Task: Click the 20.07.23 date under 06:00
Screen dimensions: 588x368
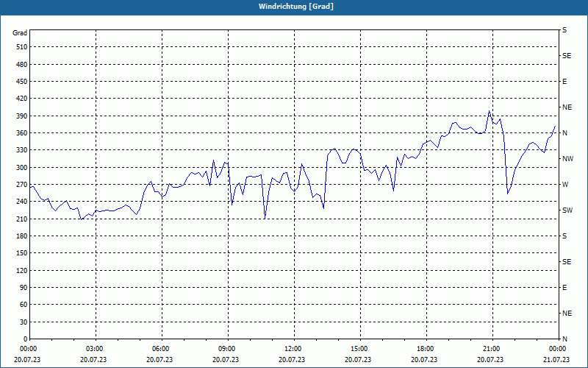Action: pos(159,359)
